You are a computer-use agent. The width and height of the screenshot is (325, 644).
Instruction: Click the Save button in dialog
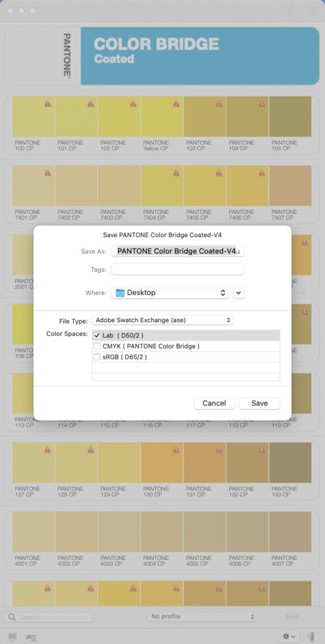pyautogui.click(x=259, y=403)
